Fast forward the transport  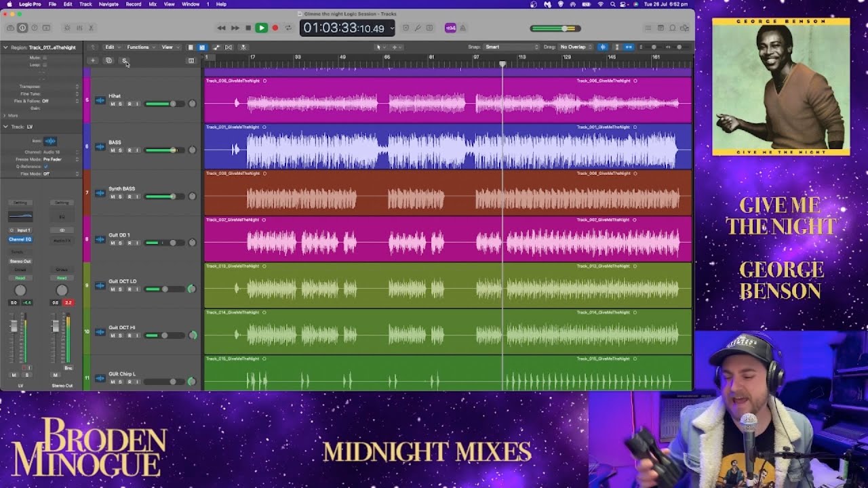pyautogui.click(x=235, y=28)
